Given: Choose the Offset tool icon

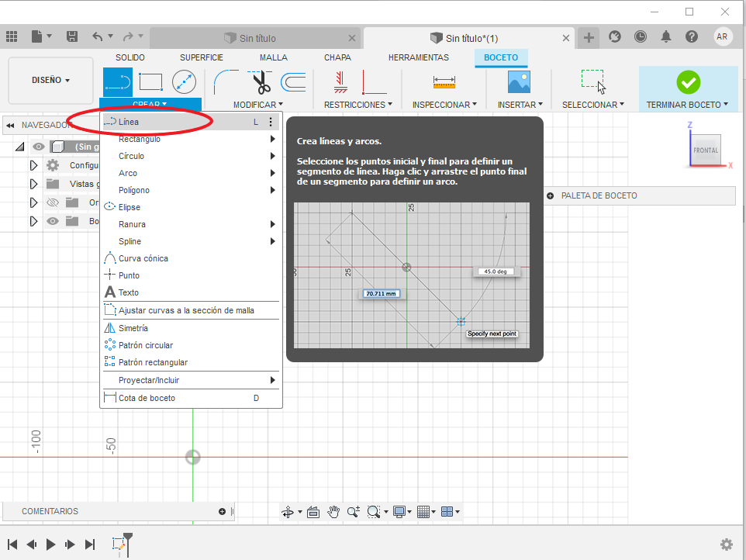Looking at the screenshot, I should click(x=294, y=82).
